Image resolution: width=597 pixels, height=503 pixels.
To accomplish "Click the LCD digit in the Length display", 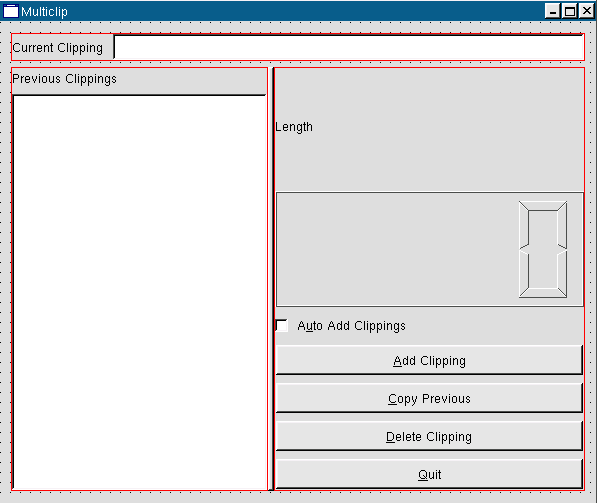I will 543,249.
